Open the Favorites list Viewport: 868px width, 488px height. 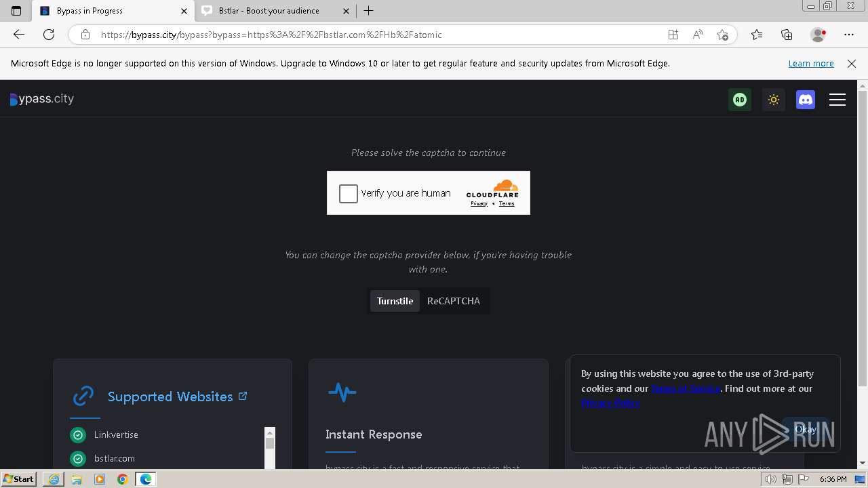point(757,35)
